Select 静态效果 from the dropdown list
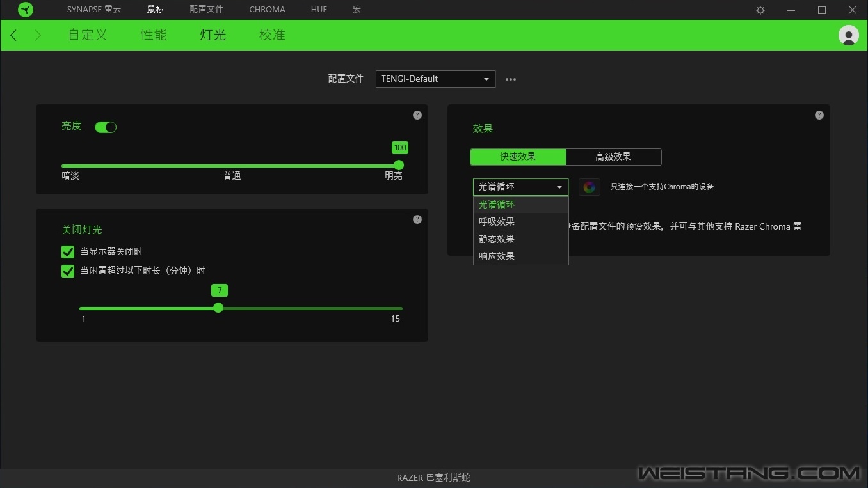This screenshot has width=868, height=488. coord(521,239)
